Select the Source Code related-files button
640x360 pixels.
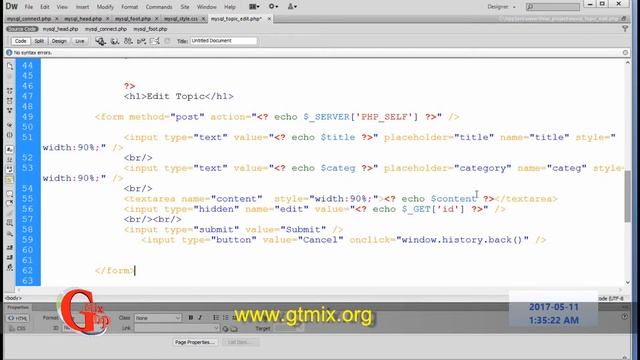point(22,29)
